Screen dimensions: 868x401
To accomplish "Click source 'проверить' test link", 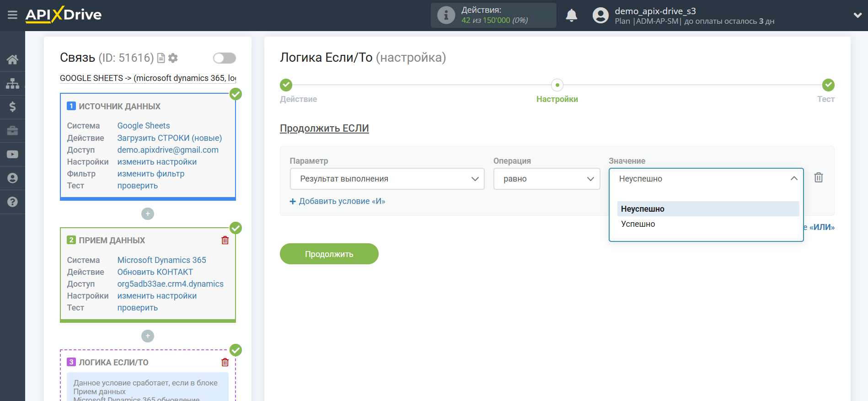I will [x=138, y=186].
